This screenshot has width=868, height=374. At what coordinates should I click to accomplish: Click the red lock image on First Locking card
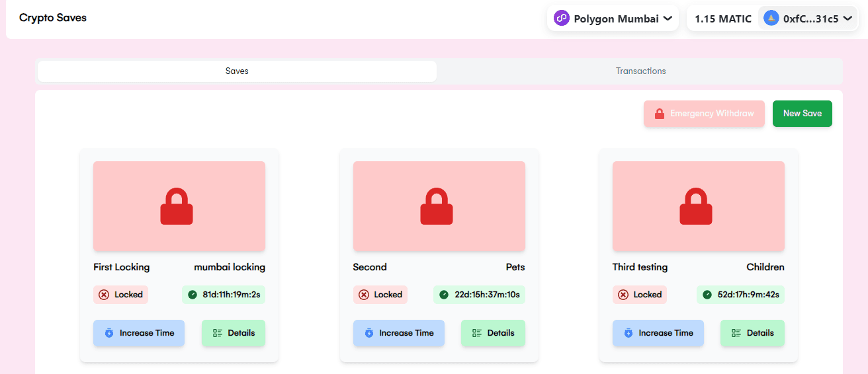177,206
